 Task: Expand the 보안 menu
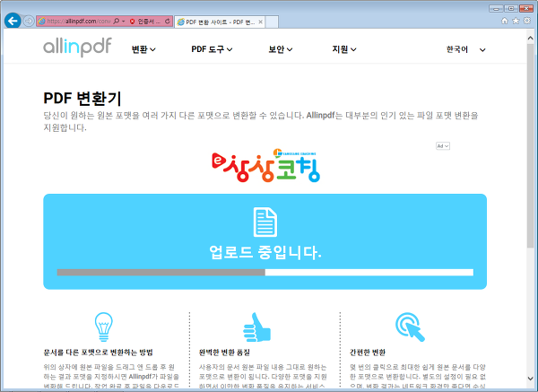281,49
